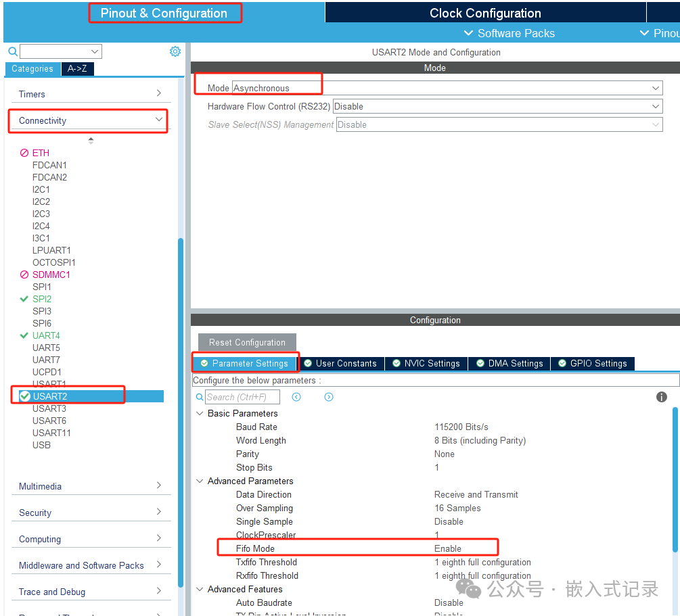
Task: Click the peripheral list vertical scrollbar
Action: [x=181, y=412]
